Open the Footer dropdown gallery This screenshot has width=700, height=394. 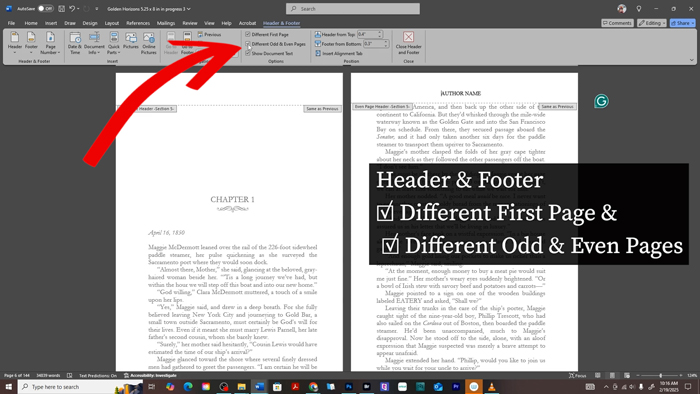(31, 43)
